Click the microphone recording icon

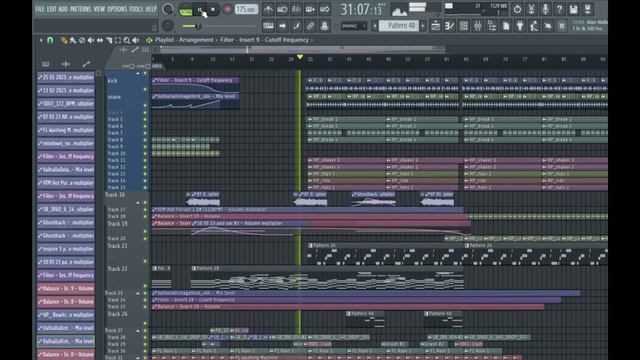(x=545, y=9)
